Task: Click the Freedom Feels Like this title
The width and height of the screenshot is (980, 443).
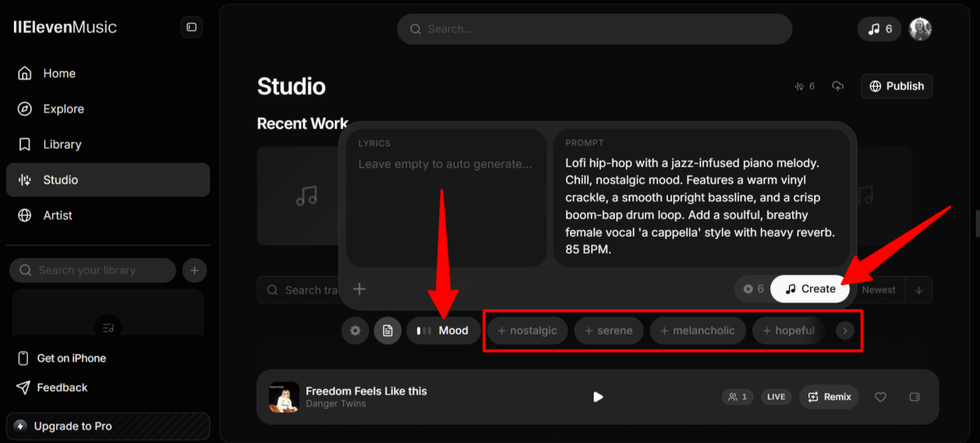Action: pos(366,391)
